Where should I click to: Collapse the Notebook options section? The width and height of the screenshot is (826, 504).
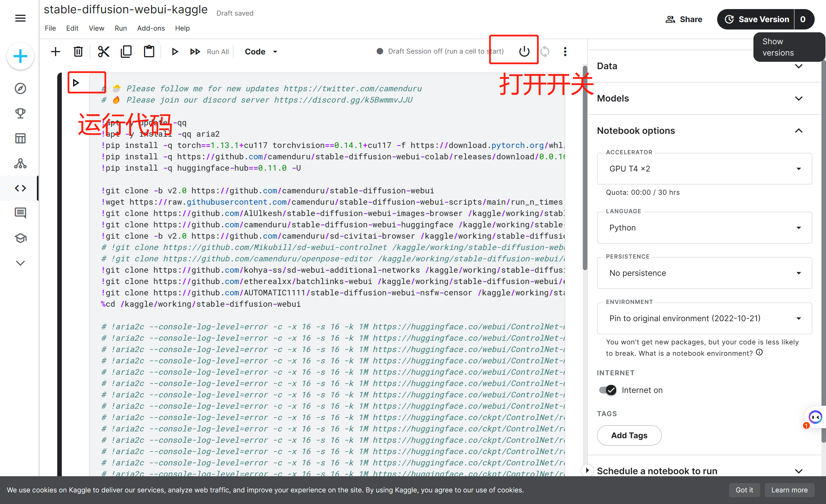pos(704,131)
